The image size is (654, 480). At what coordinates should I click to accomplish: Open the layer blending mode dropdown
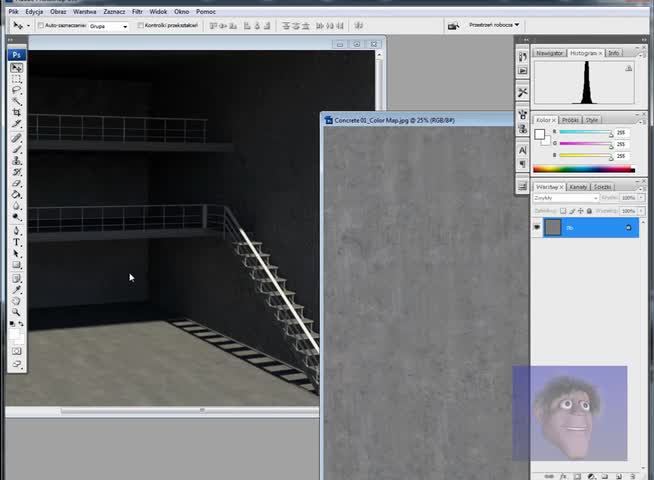click(566, 198)
